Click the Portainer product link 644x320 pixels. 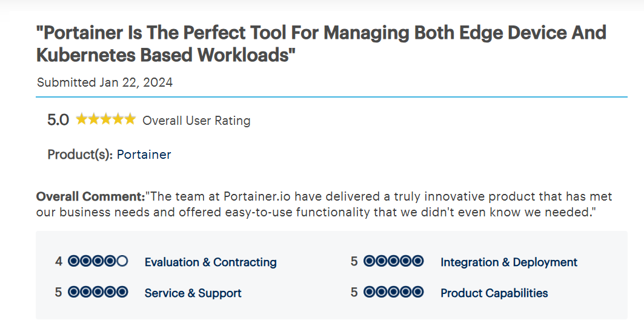[x=144, y=155]
